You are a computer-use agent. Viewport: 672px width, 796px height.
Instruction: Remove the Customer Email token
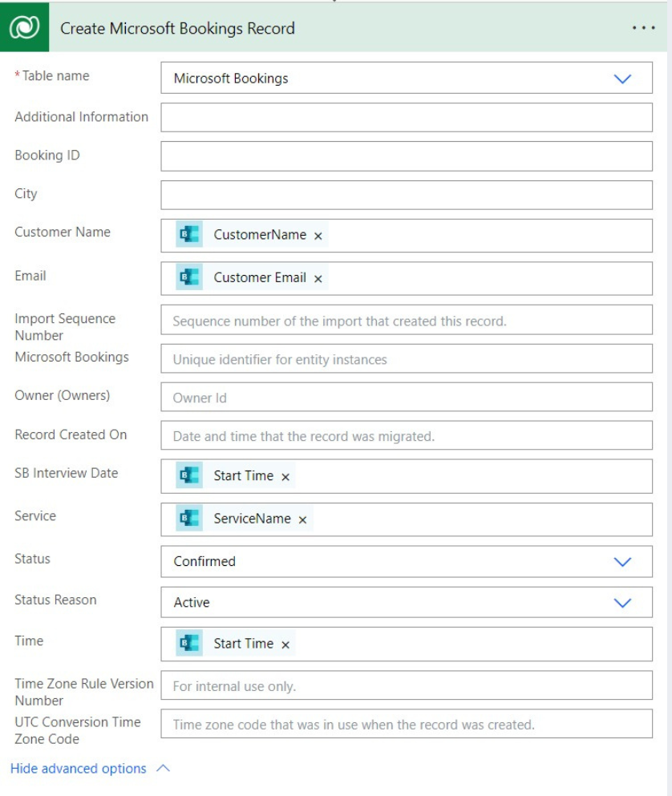pos(318,279)
